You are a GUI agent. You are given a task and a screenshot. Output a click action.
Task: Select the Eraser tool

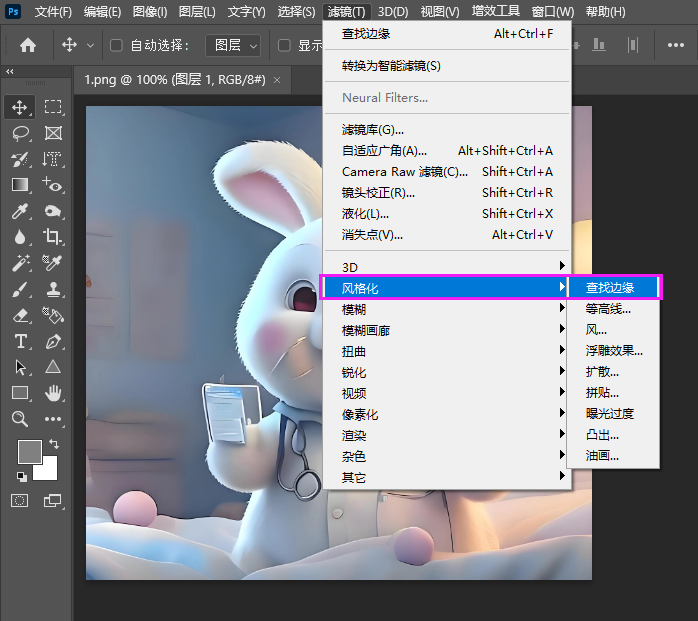[20, 315]
